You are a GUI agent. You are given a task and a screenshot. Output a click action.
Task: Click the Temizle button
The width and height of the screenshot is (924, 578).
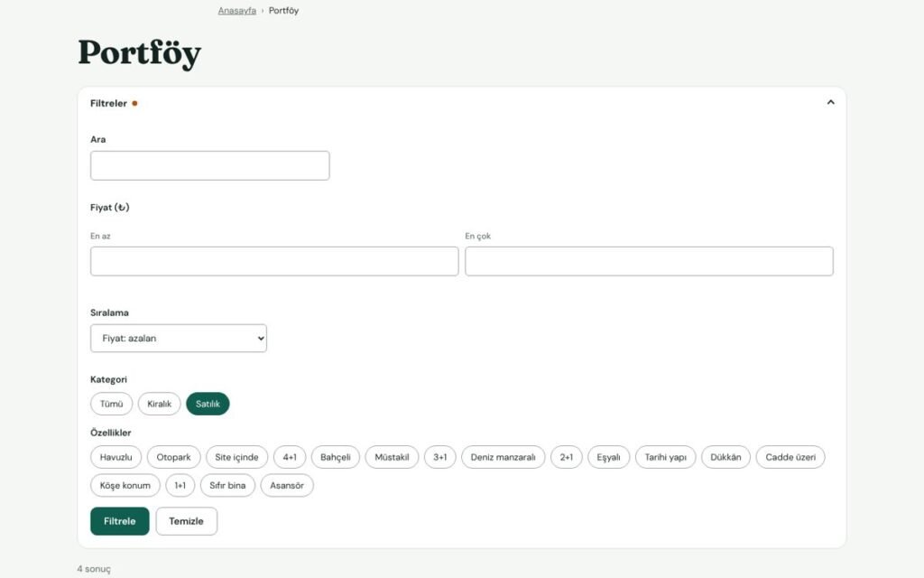(x=186, y=521)
